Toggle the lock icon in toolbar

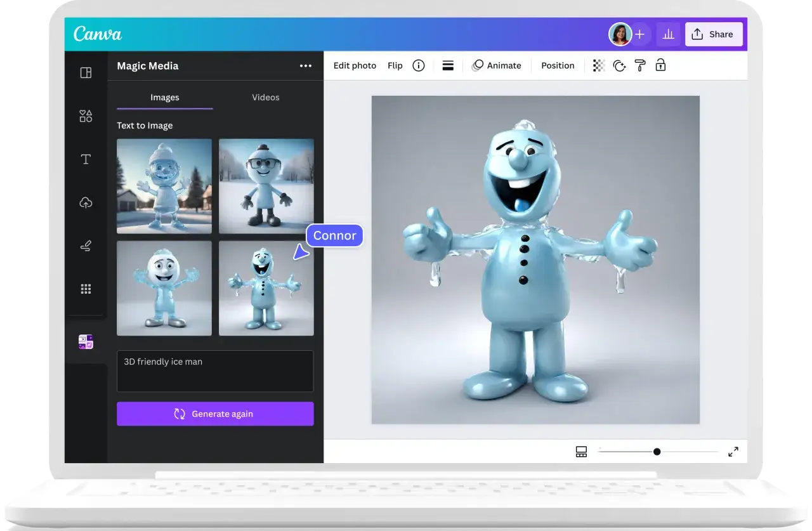coord(660,65)
